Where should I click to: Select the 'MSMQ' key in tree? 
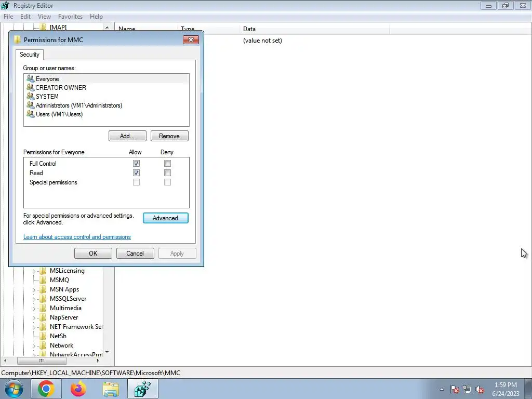59,280
